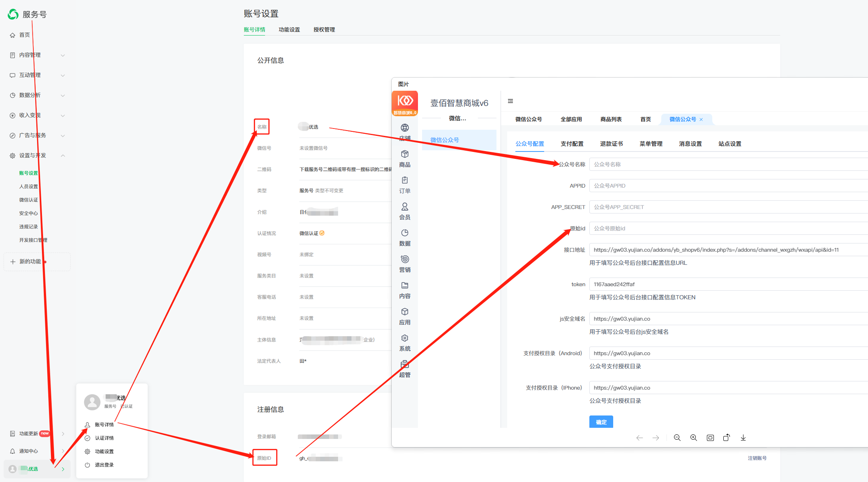Open 安全中心 in the sidebar
Image resolution: width=868 pixels, height=482 pixels.
coord(28,213)
